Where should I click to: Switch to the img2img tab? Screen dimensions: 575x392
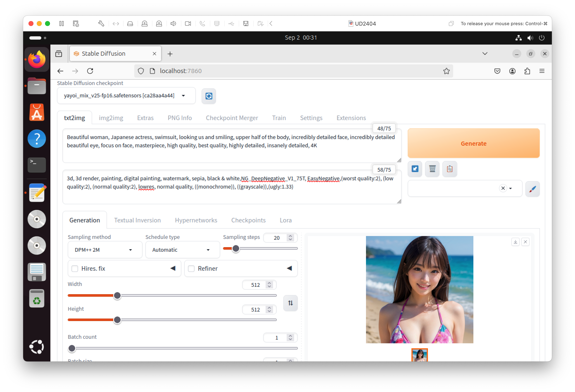(x=111, y=118)
